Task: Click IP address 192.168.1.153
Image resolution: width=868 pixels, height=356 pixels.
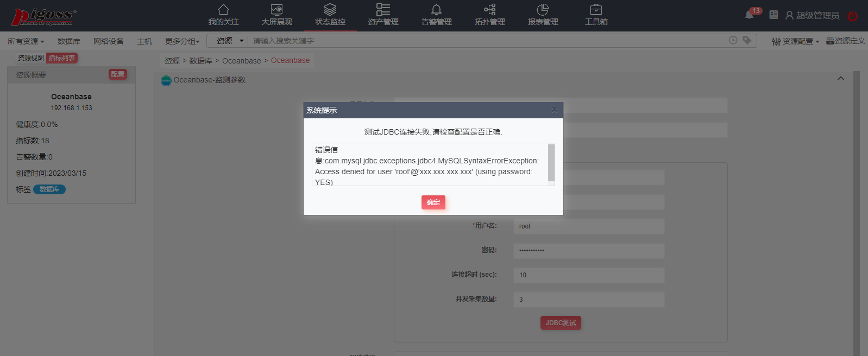Action: (x=72, y=108)
